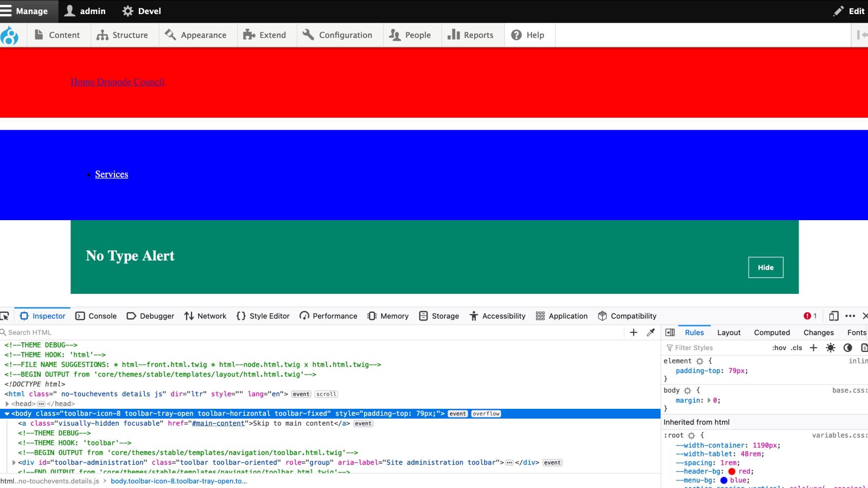Image resolution: width=868 pixels, height=488 pixels.
Task: Toggle light color scheme simulation (sun icon)
Action: pos(829,348)
